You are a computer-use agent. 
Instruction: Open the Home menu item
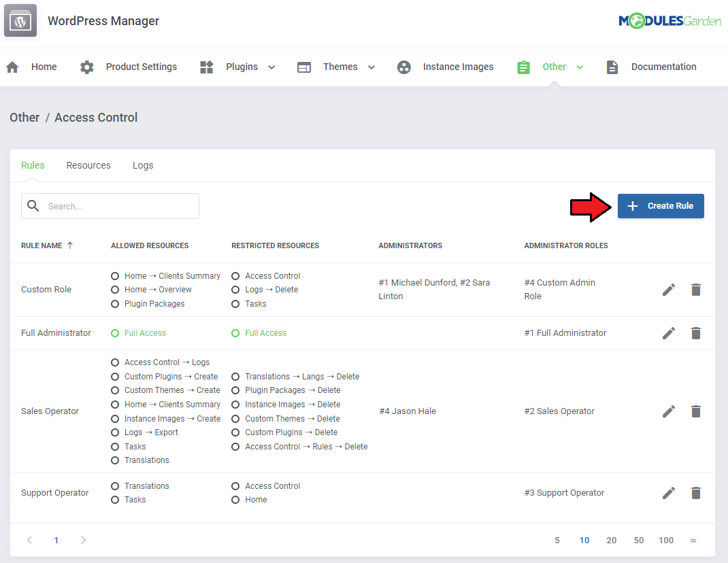(x=44, y=67)
